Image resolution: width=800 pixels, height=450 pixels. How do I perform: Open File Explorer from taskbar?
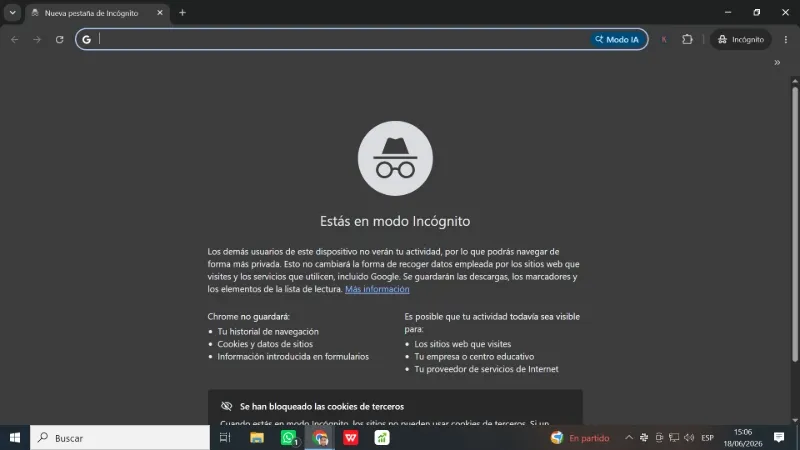(257, 438)
